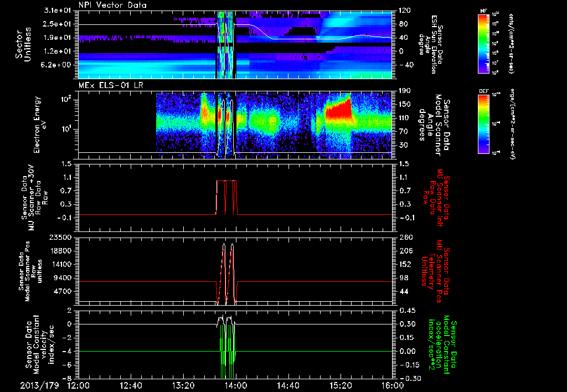Click the 12:40 time axis label
The height and width of the screenshot is (392, 567).
click(131, 385)
